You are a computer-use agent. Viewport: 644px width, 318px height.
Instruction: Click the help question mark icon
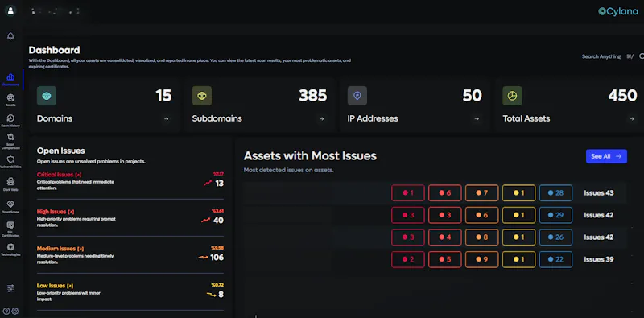coord(6,311)
